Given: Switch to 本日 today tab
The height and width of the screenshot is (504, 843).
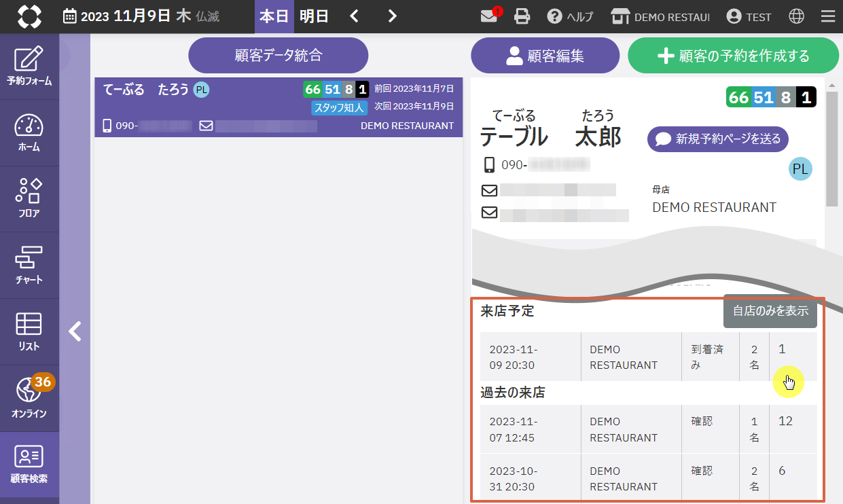Looking at the screenshot, I should pyautogui.click(x=274, y=16).
